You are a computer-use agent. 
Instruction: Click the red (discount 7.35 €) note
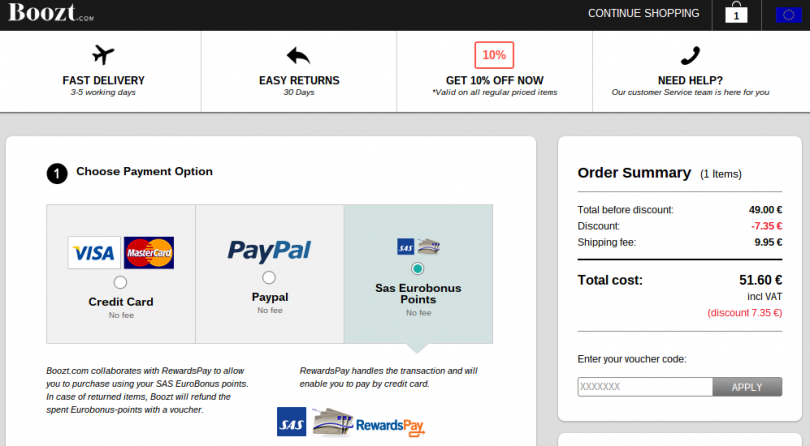click(x=744, y=313)
